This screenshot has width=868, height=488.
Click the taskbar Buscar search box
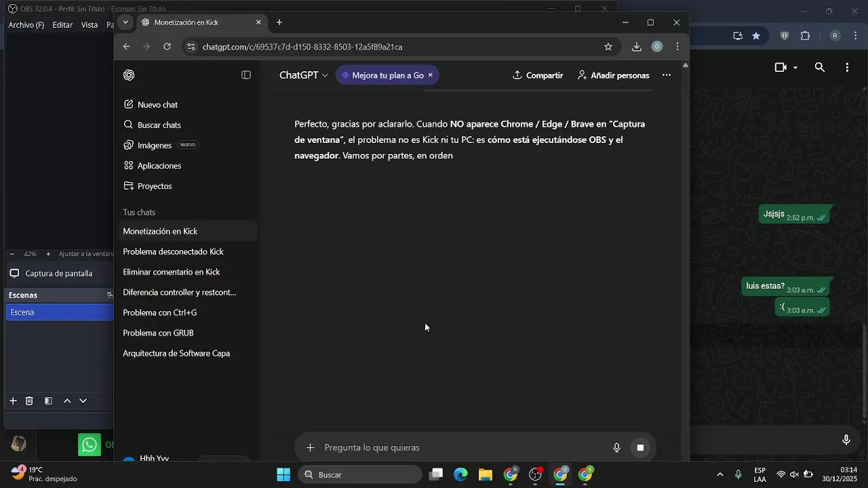click(x=361, y=474)
